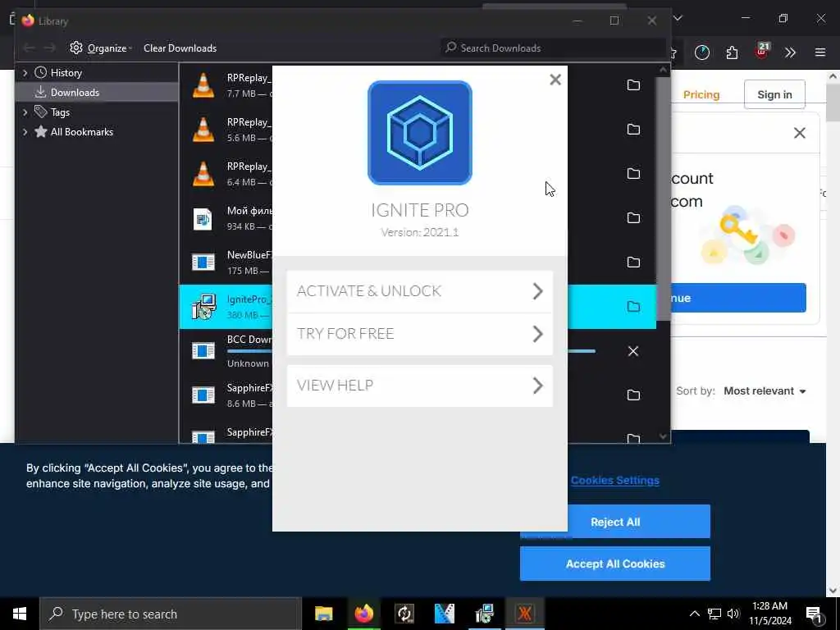Click the Мой фильм file icon

[x=203, y=218]
